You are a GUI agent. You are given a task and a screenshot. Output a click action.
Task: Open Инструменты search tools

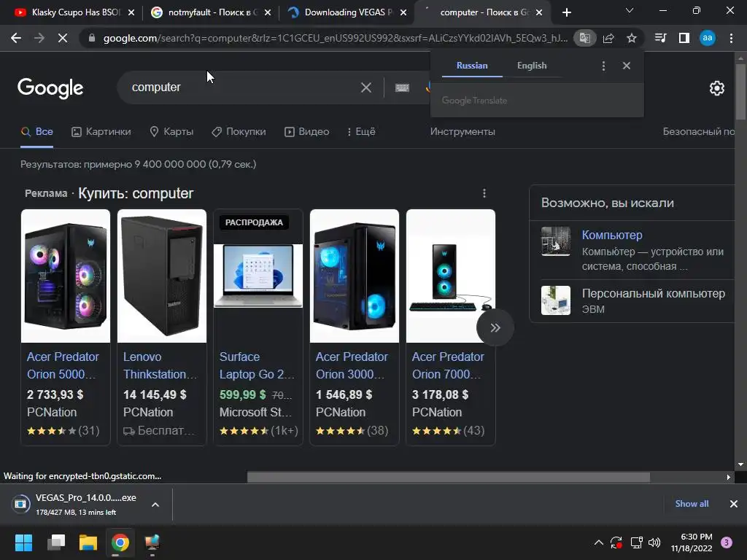click(462, 132)
